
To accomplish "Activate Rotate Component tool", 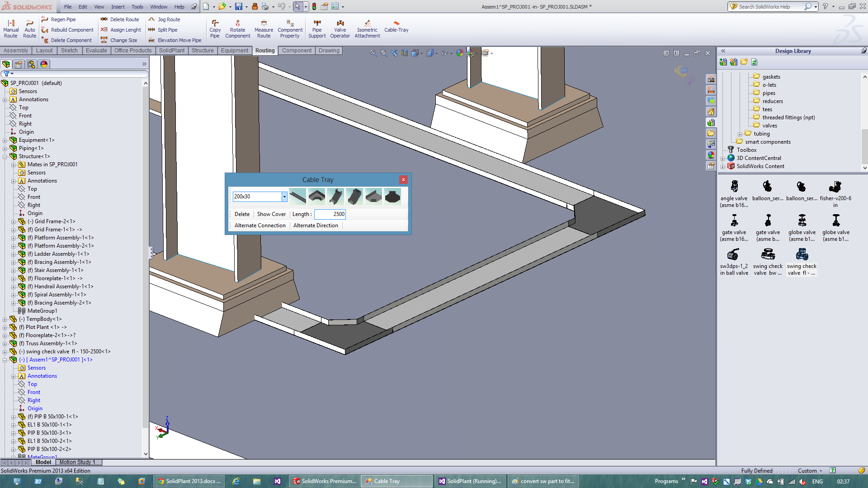I will 237,29.
